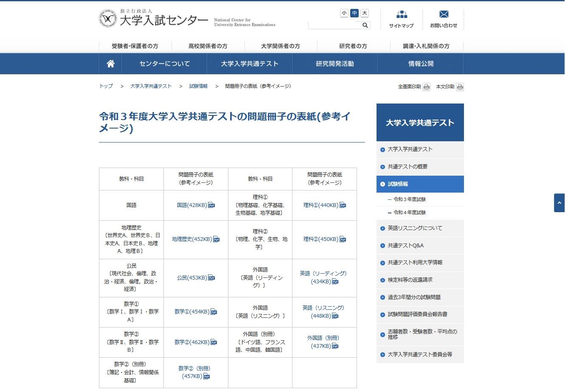Viewport: 565px width, 392px height.
Task: Open the 大学入学共通テスト main menu
Action: coord(250,64)
